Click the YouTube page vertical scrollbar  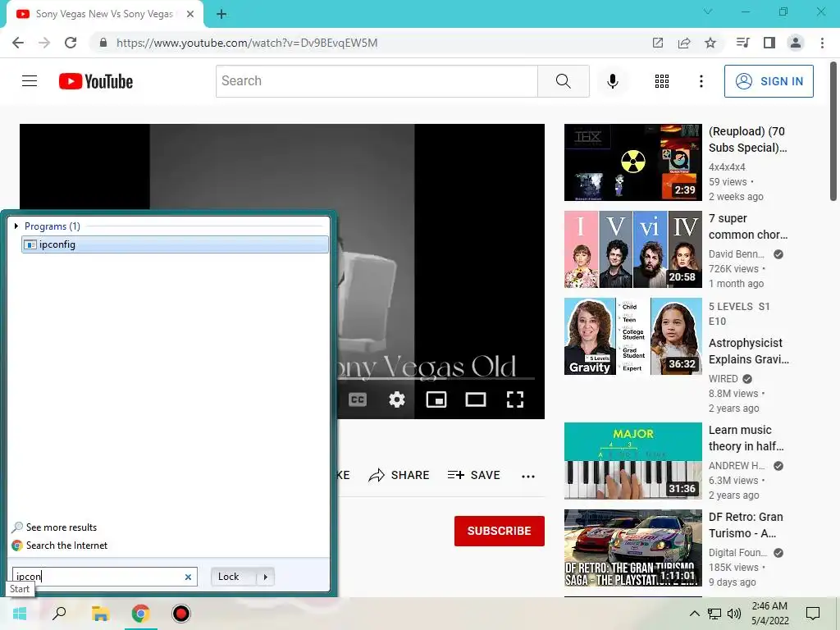coord(833,132)
